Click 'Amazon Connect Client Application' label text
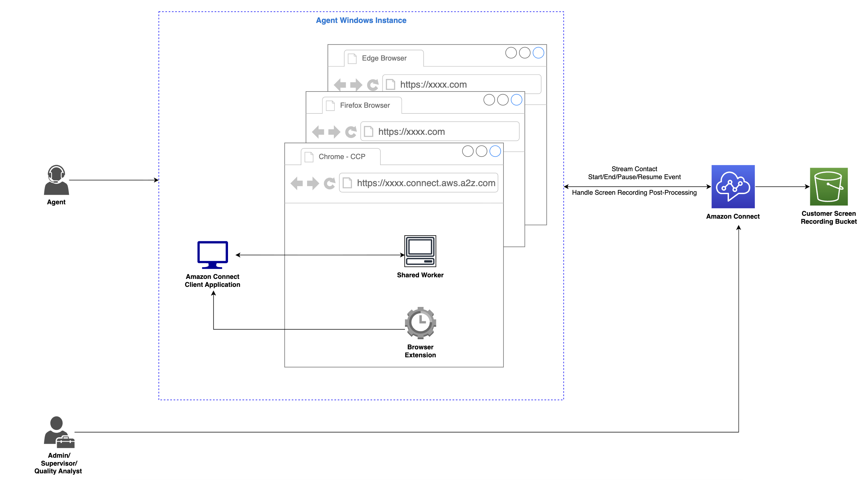 click(213, 280)
